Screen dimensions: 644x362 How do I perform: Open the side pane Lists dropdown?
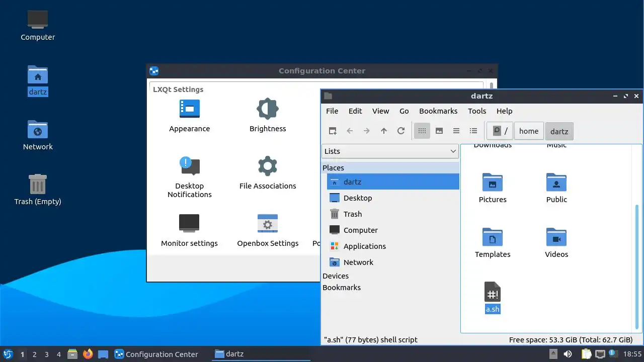point(390,151)
